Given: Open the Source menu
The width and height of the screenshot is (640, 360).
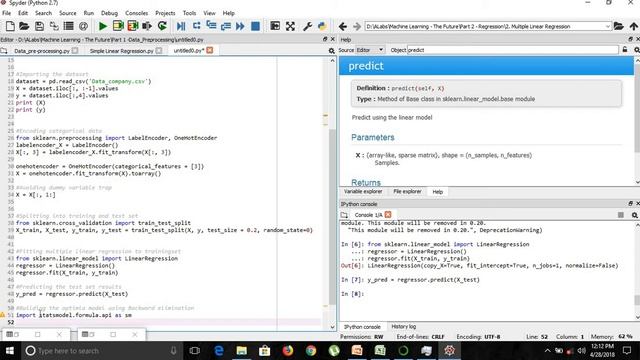Looking at the screenshot, I should coord(68,13).
